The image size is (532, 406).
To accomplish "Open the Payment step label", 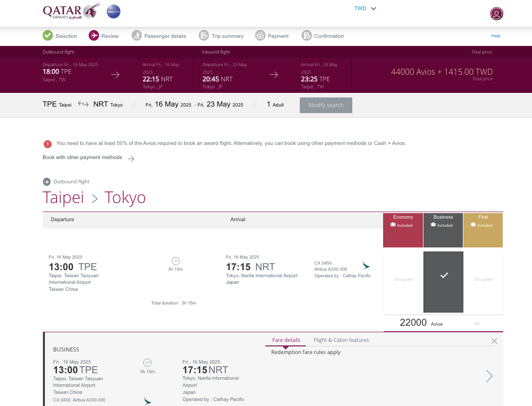I will [278, 36].
